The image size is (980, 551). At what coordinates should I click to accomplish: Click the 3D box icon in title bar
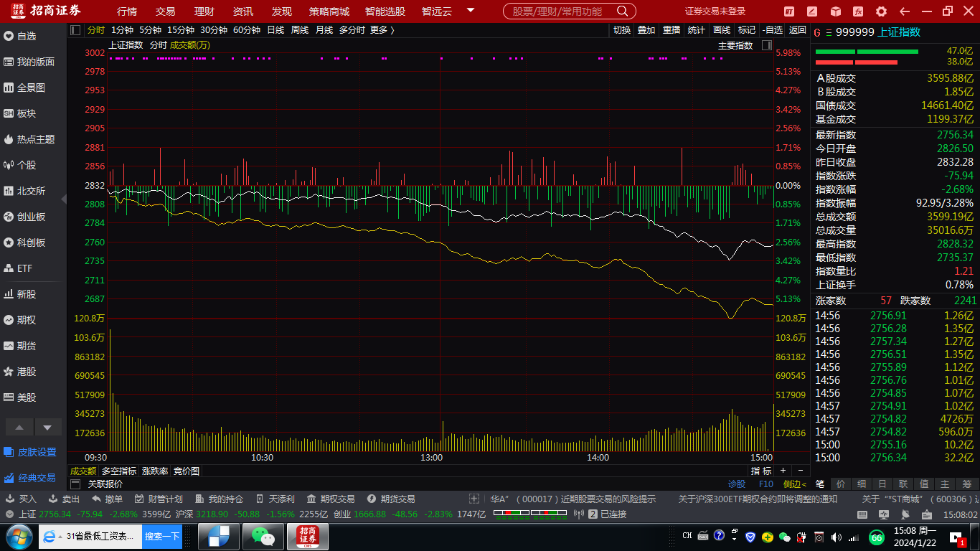pos(835,11)
